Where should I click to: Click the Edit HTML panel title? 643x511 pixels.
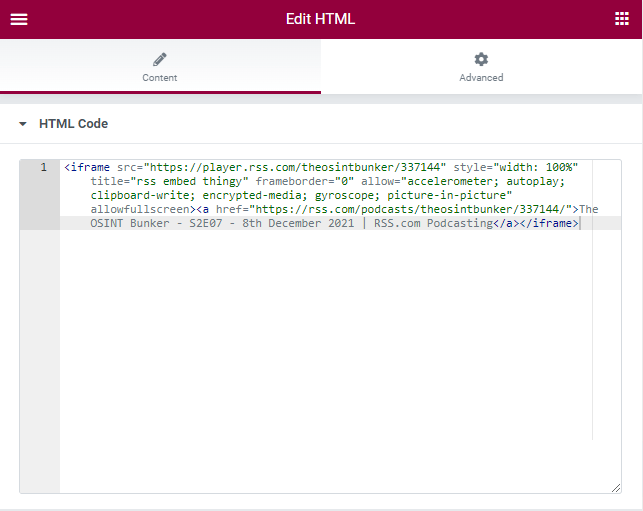click(x=320, y=19)
